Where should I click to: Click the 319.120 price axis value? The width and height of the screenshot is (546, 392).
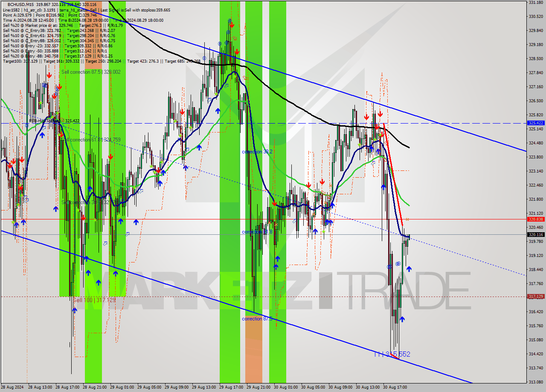(536, 256)
